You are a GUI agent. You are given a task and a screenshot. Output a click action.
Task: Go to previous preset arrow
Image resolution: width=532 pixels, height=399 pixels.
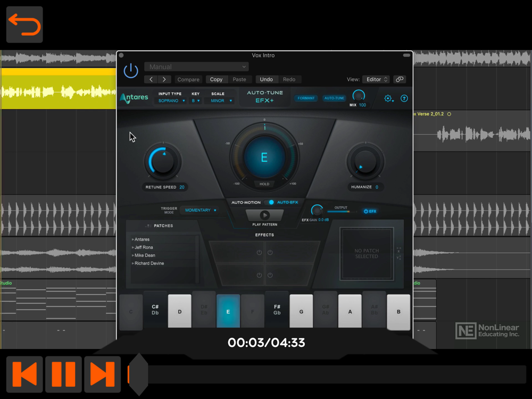(x=151, y=79)
